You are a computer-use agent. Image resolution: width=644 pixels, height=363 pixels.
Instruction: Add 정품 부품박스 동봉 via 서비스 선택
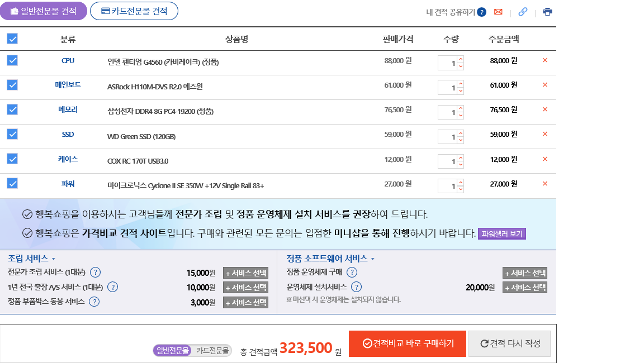[245, 303]
